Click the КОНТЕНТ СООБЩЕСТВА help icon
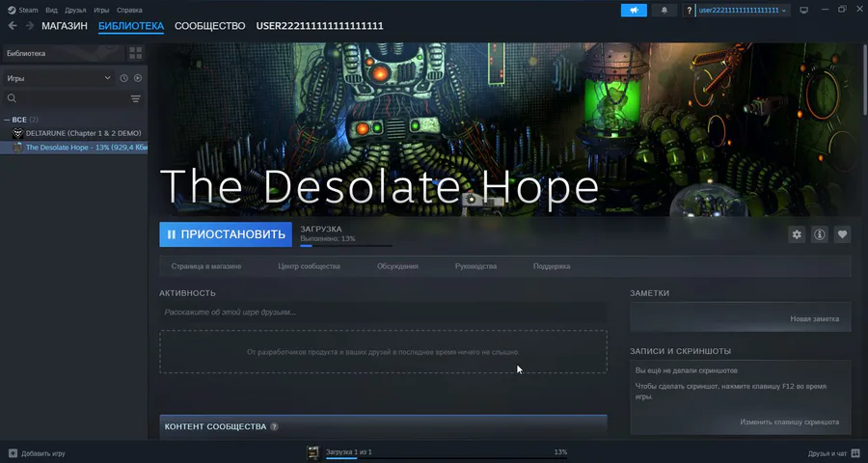The image size is (868, 463). 274,427
